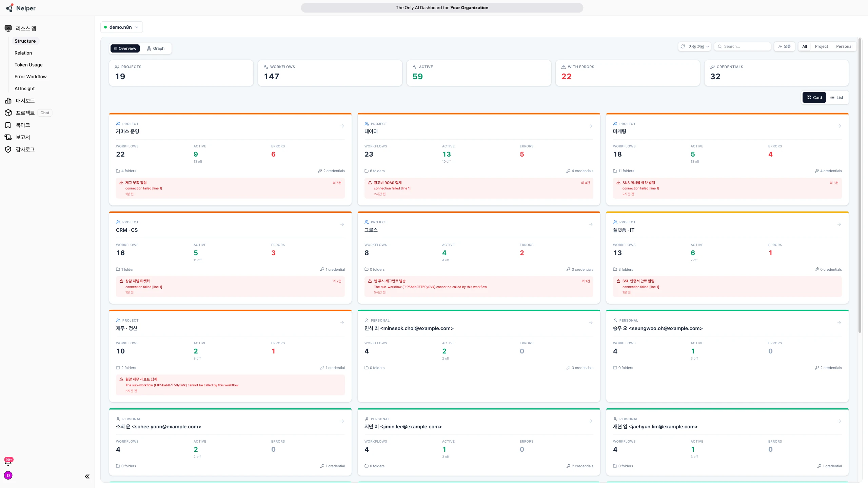Viewport: 868px width, 488px height.
Task: Click the Chat badge next to 프로젝트
Action: coord(45,113)
